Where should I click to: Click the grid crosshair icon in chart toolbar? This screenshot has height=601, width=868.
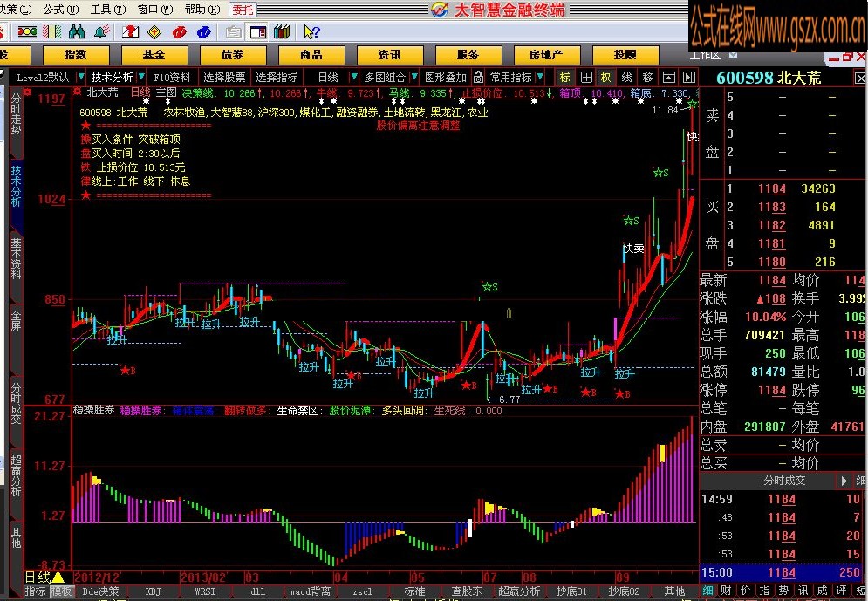(586, 77)
